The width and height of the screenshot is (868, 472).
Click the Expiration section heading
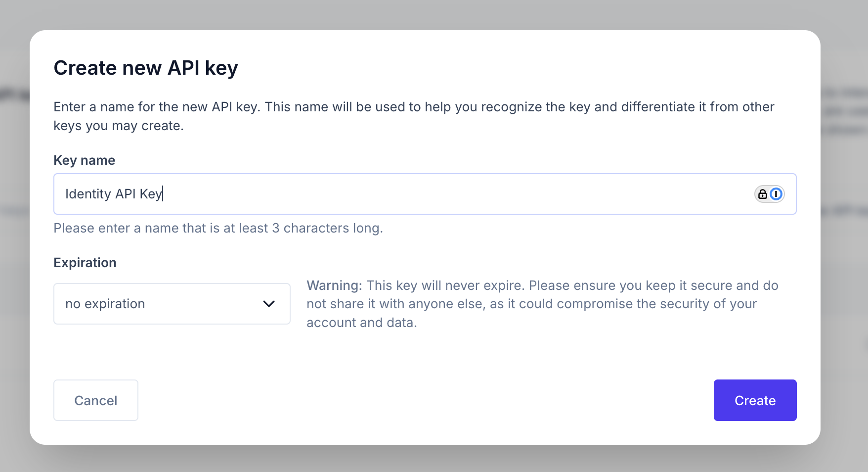tap(85, 262)
